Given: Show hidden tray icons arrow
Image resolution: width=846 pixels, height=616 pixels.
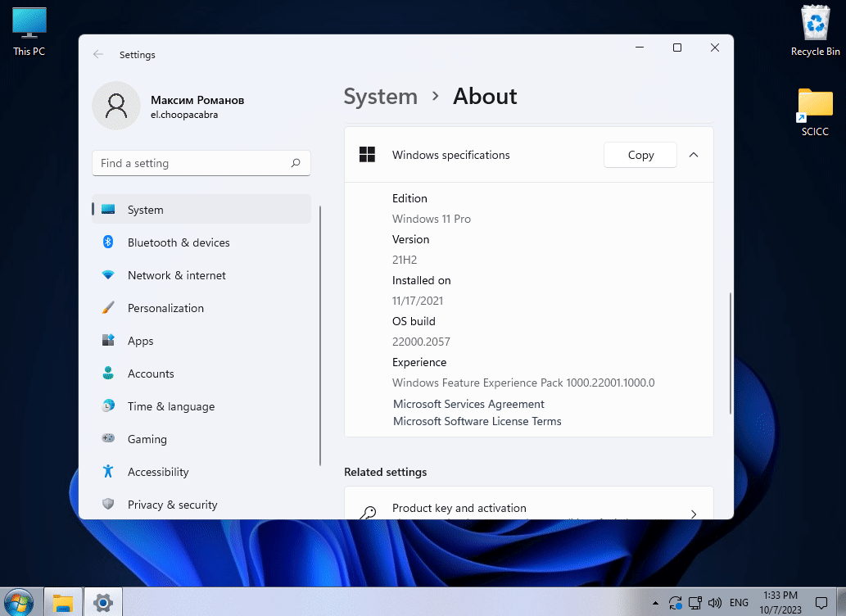Looking at the screenshot, I should pos(655,603).
